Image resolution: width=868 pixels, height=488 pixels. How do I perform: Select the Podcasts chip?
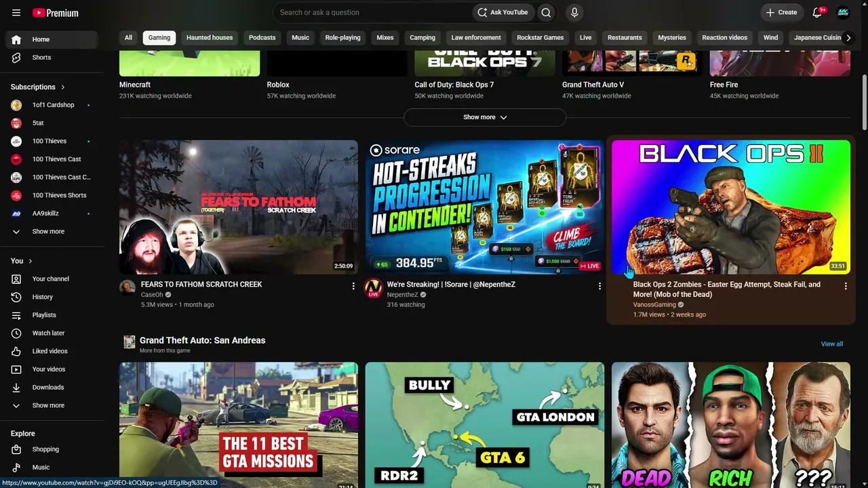click(x=262, y=38)
